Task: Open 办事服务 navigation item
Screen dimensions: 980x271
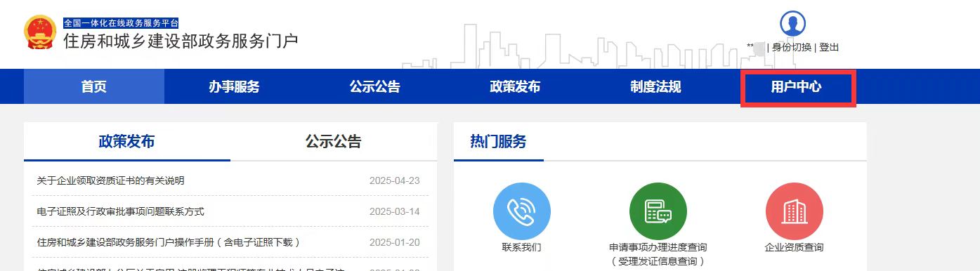Action: tap(234, 86)
